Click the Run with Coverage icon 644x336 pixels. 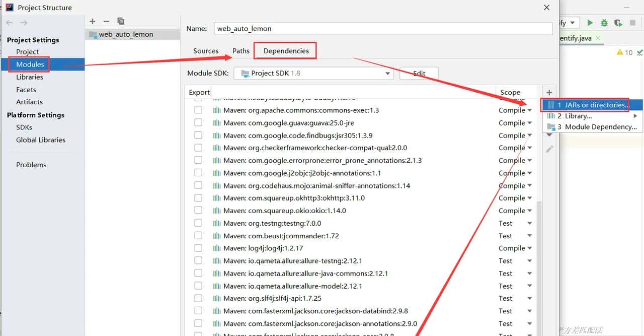point(617,23)
